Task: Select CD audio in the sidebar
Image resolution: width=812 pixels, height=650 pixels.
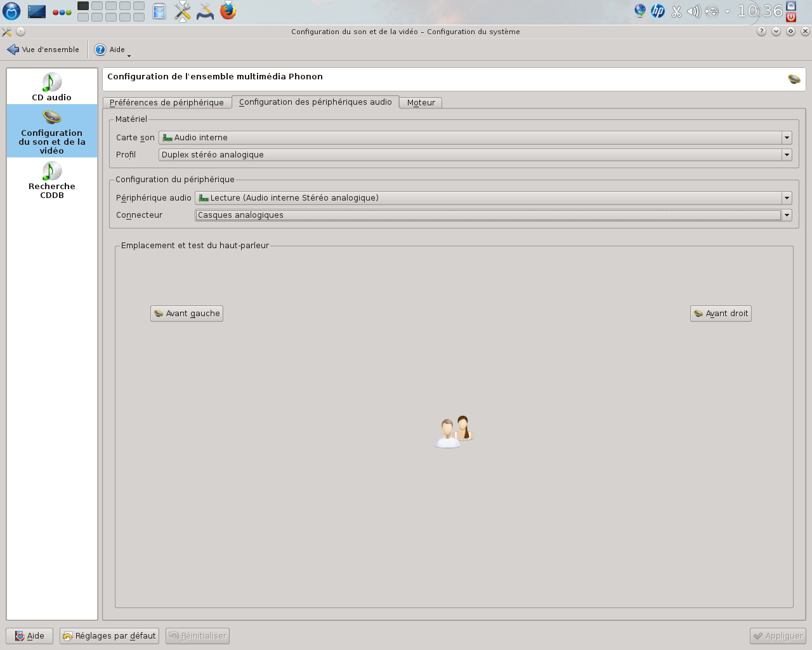Action: 52,87
